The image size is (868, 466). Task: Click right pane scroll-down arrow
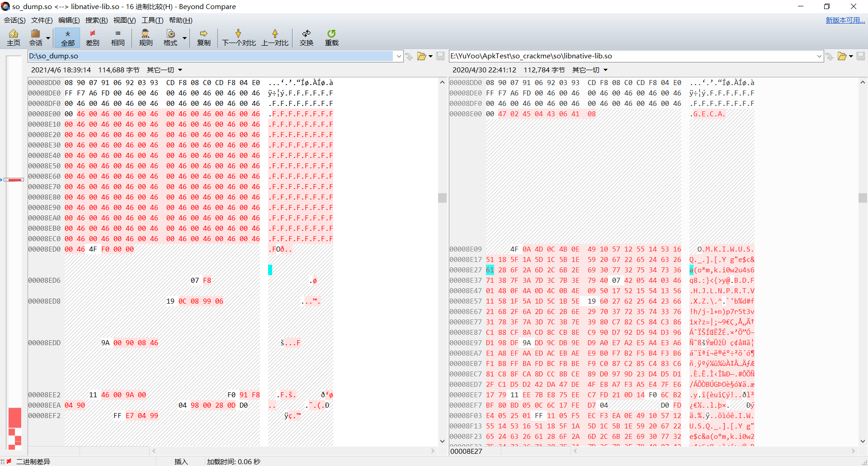pos(863,441)
